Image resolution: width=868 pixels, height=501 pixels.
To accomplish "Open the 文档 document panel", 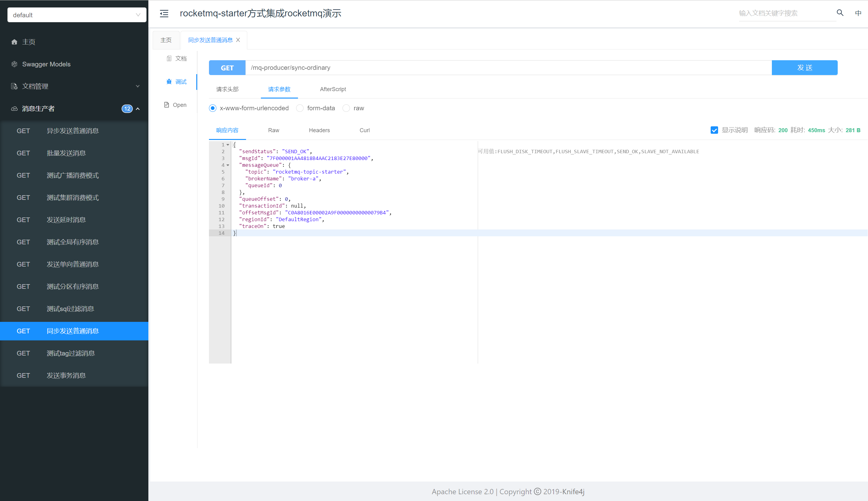I will (x=177, y=58).
